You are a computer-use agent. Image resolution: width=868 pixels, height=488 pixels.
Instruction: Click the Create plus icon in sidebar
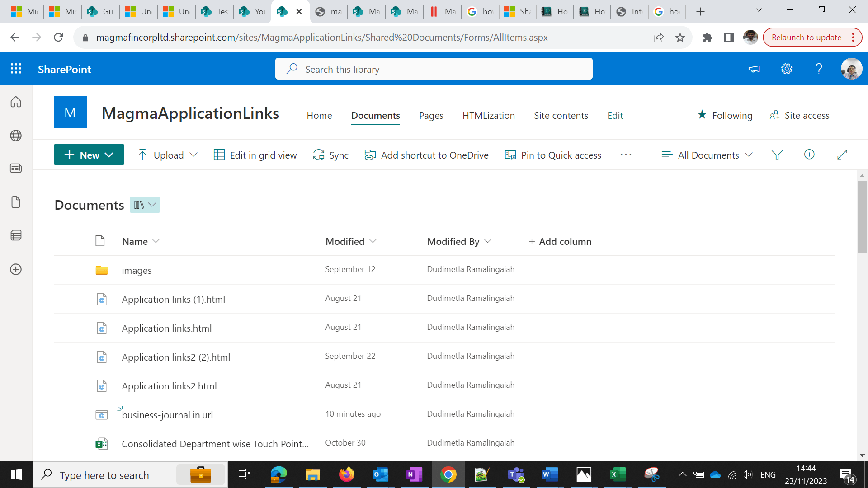[x=16, y=269]
